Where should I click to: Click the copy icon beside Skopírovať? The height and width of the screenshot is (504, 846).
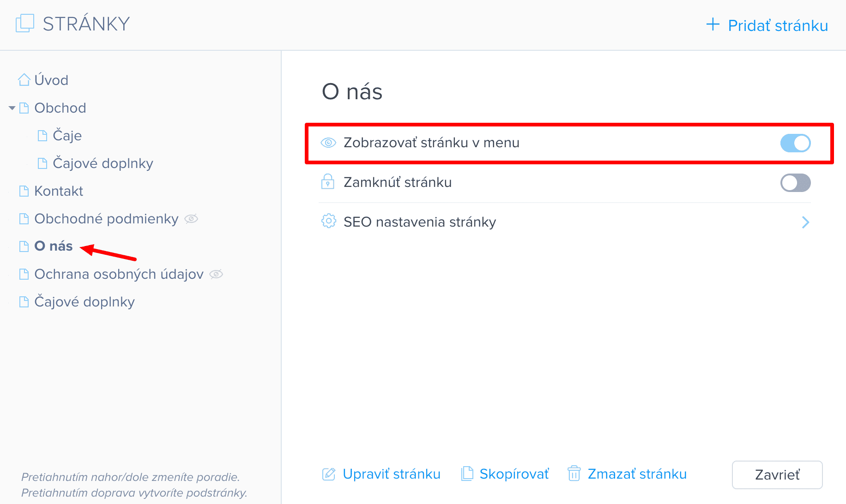point(467,474)
